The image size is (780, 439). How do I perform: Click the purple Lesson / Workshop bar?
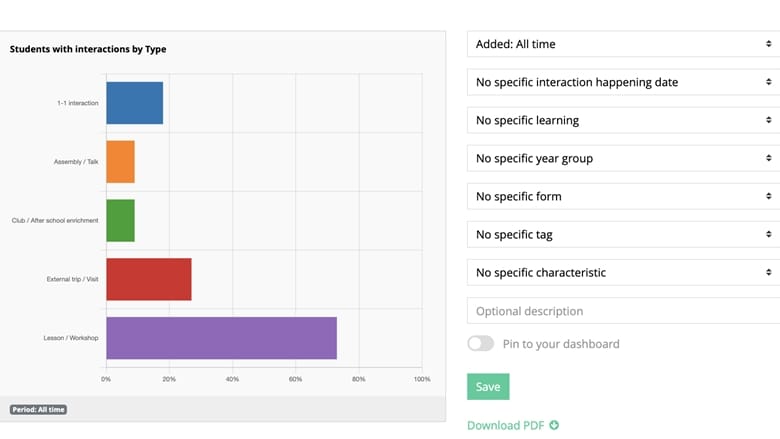tap(221, 338)
